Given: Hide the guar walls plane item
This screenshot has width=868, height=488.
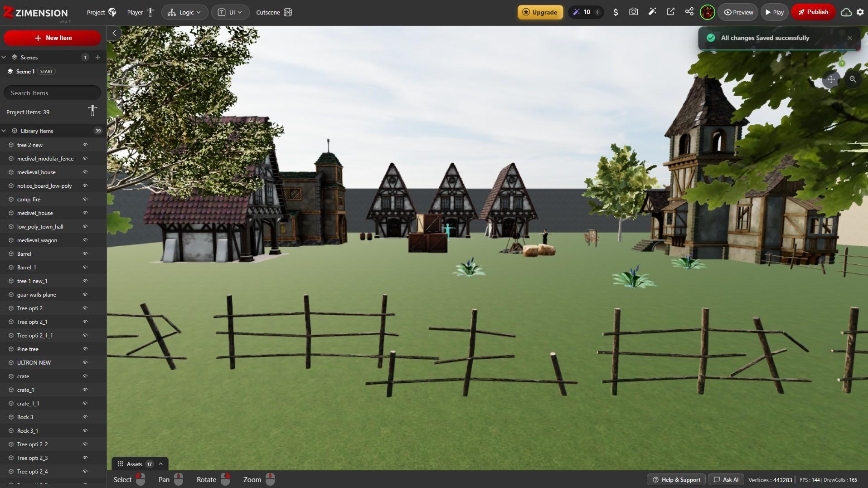Looking at the screenshot, I should tap(85, 295).
